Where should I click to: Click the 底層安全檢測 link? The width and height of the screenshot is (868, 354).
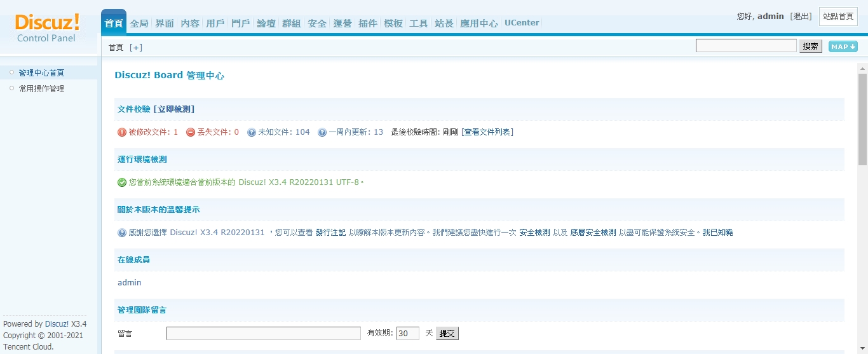(x=593, y=233)
